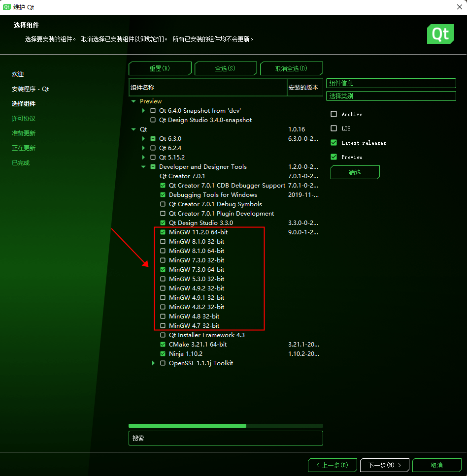
Task: Click the 组件名称 column header
Action: (x=208, y=88)
